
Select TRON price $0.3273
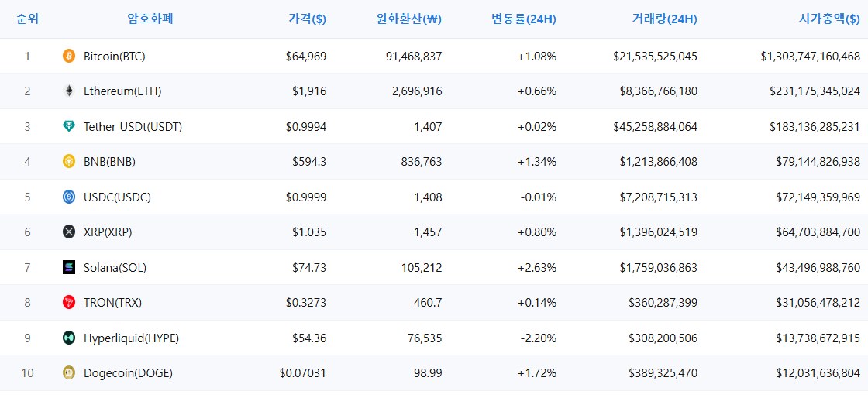[306, 302]
